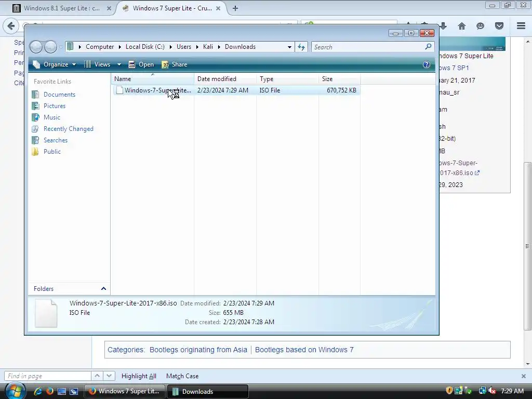
Task: Expand the address bar history dropdown
Action: point(289,47)
